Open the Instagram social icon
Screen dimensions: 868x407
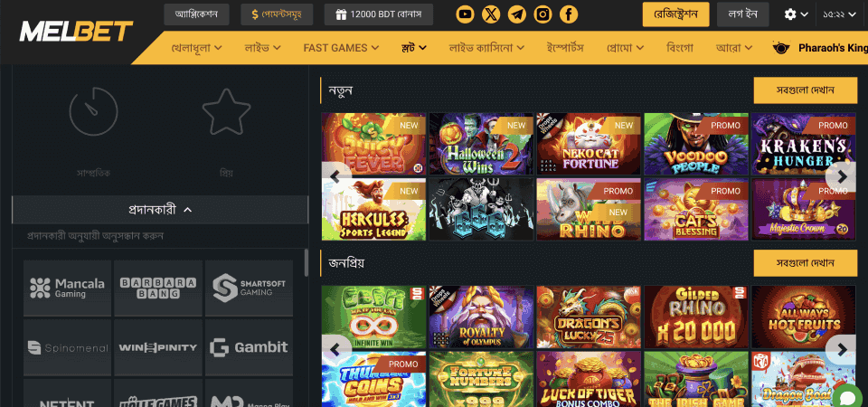click(543, 14)
